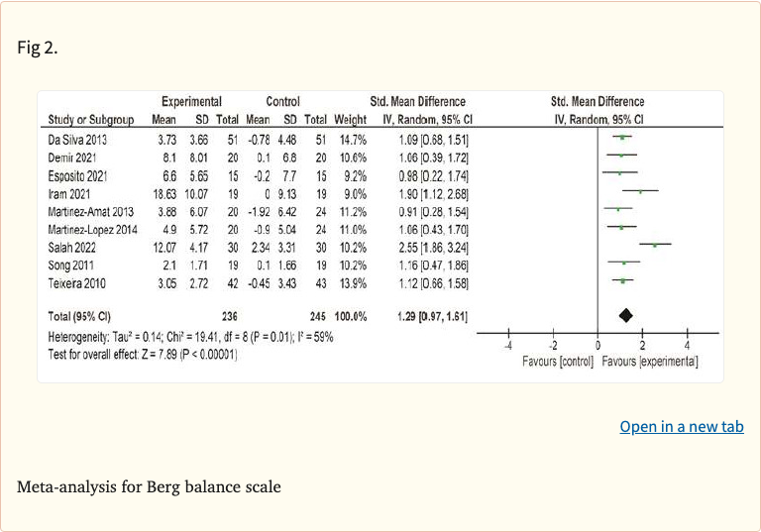Screen dimensions: 761x532
Task: Click the Heterogeneity statistics line
Action: tap(191, 337)
